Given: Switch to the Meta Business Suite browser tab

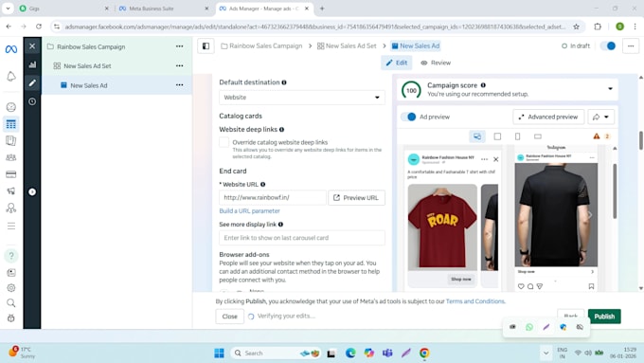Looking at the screenshot, I should [164, 9].
